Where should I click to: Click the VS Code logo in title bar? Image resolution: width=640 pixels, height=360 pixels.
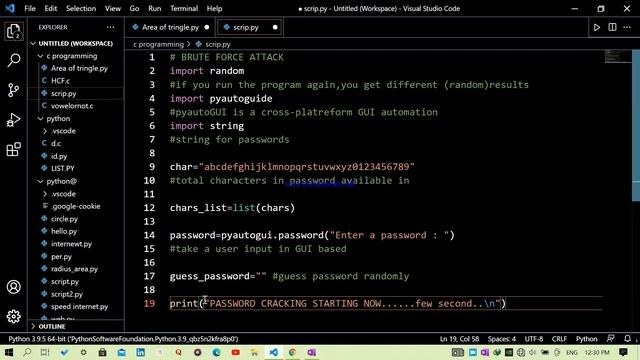tap(10, 8)
